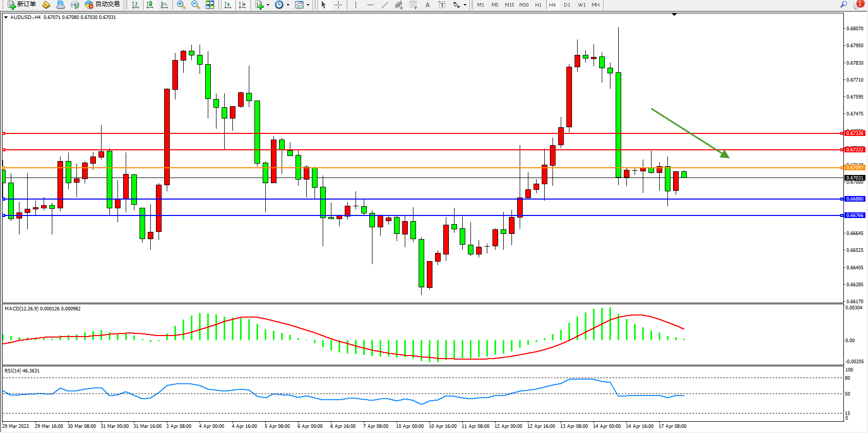The image size is (868, 433).
Task: Switch to the D1 timeframe
Action: click(567, 5)
